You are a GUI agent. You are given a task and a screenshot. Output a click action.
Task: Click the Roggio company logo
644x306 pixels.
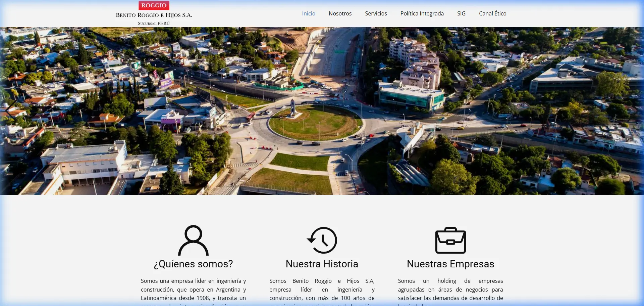click(x=154, y=13)
